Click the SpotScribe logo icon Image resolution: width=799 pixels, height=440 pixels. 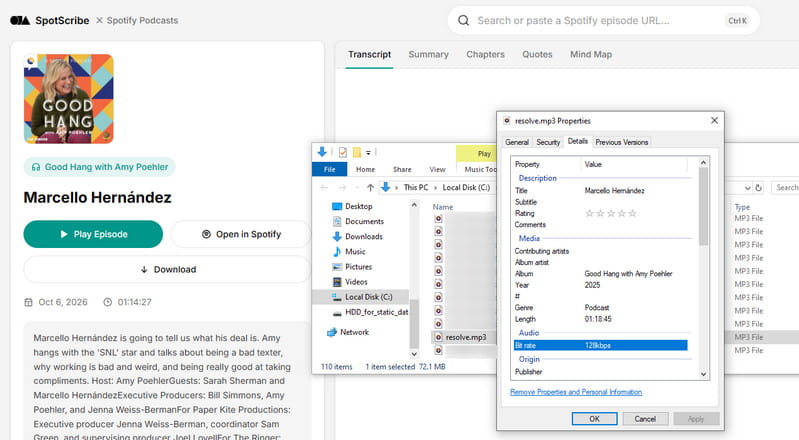point(20,20)
